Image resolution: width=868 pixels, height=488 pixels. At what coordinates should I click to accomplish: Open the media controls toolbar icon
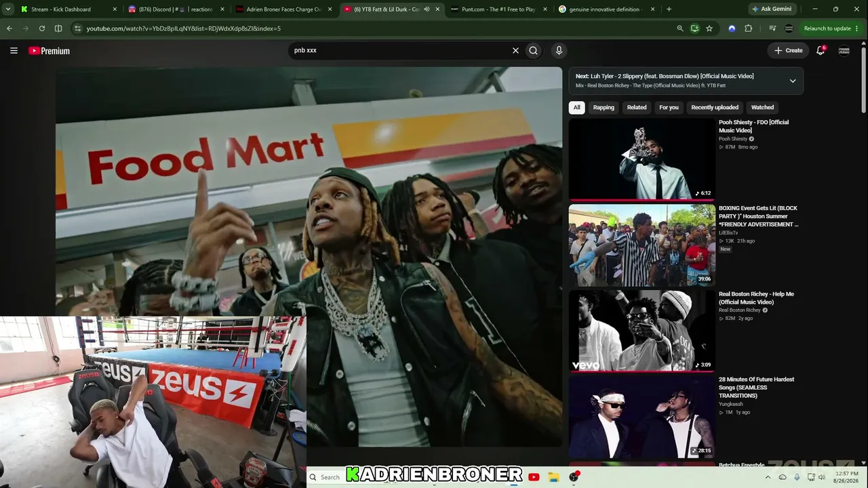tap(772, 28)
